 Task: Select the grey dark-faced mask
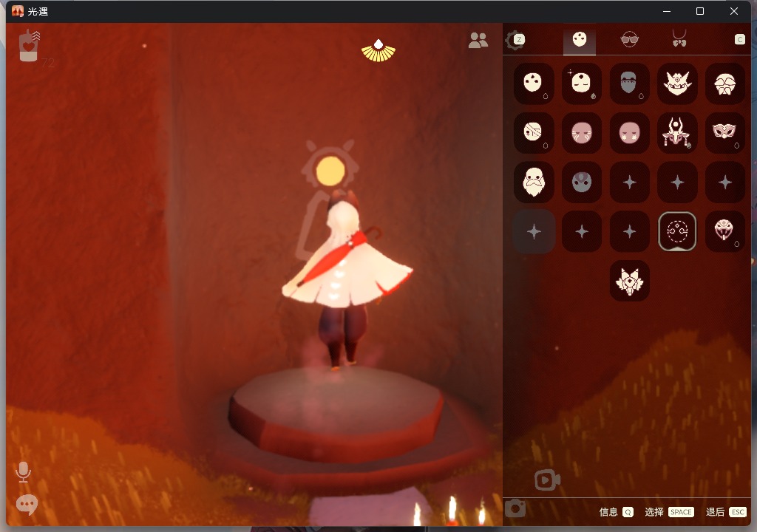[581, 182]
